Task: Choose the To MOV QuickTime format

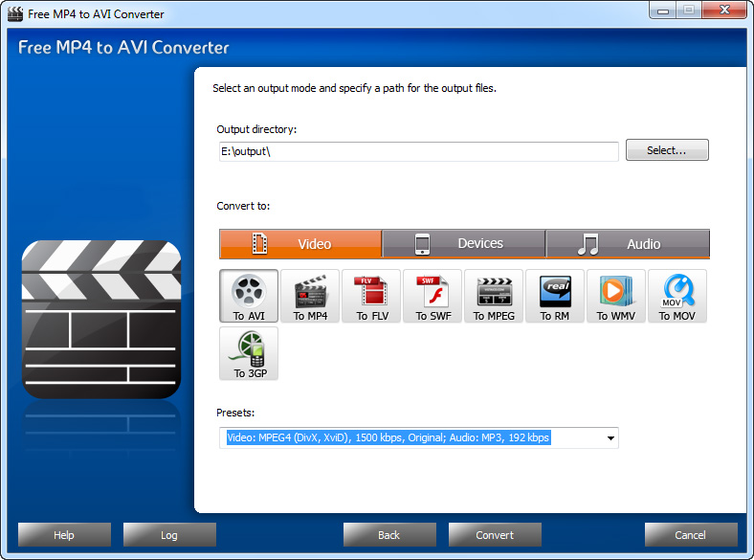Action: point(677,296)
